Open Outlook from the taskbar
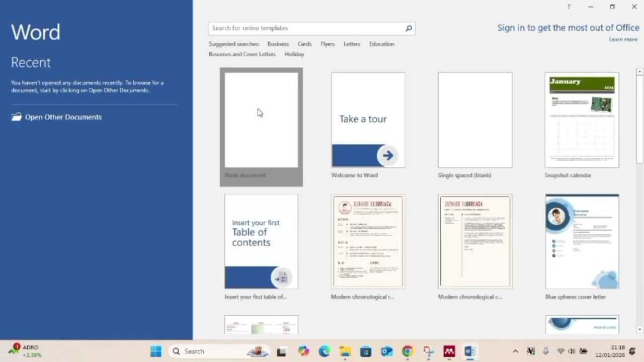This screenshot has width=644, height=362. tap(386, 351)
